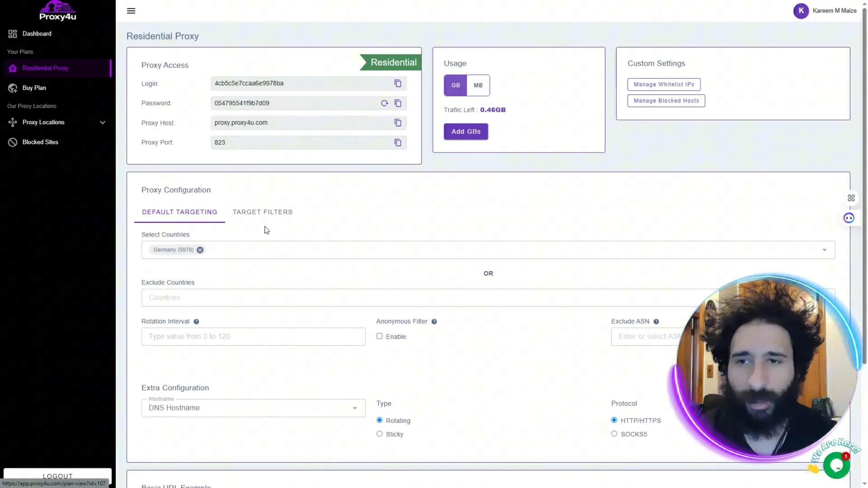Click the Logout button
Image resolution: width=868 pixels, height=488 pixels.
(57, 475)
